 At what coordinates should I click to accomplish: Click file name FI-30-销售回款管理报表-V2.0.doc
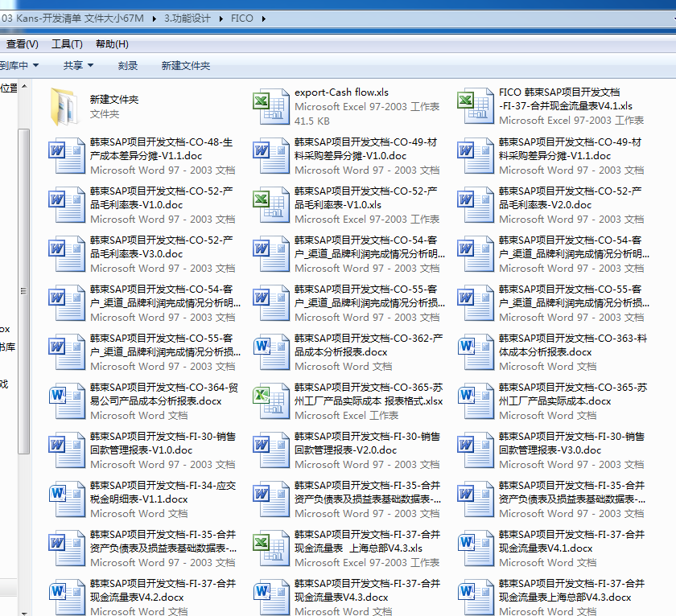click(x=367, y=443)
